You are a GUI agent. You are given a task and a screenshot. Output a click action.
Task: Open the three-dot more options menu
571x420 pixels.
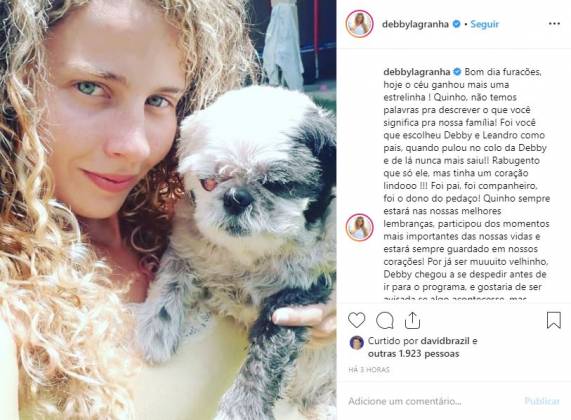click(x=554, y=24)
